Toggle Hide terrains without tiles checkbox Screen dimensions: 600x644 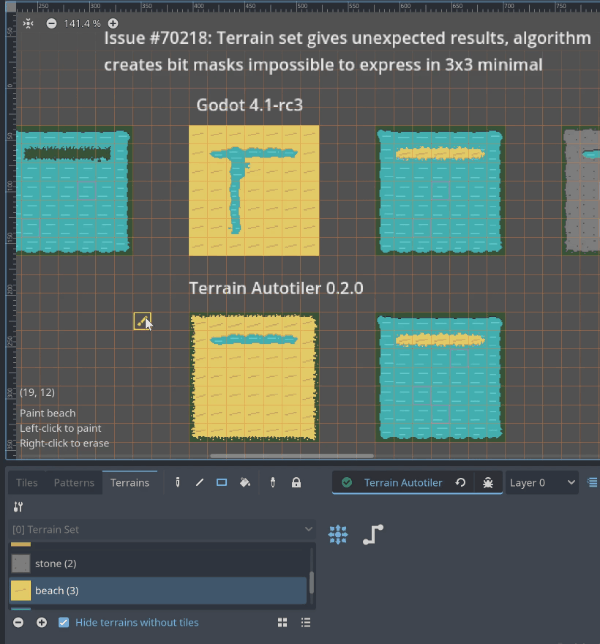click(64, 622)
